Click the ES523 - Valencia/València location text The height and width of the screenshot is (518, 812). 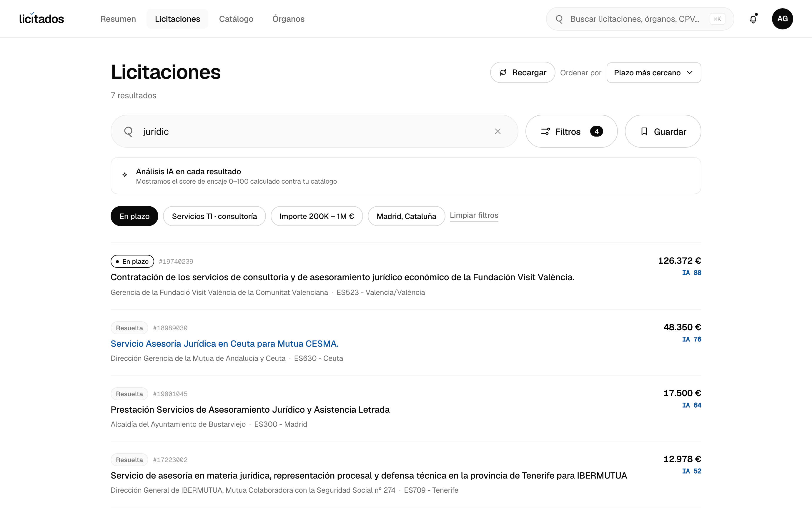(x=381, y=292)
